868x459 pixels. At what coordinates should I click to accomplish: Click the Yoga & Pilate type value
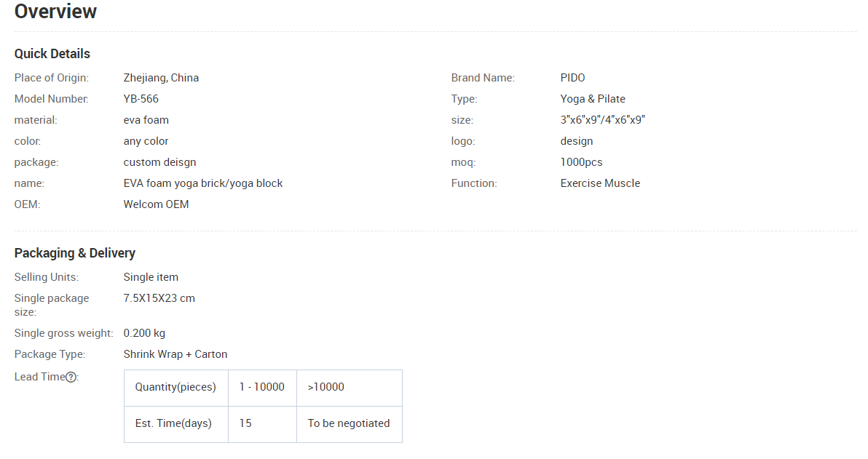pyautogui.click(x=593, y=99)
